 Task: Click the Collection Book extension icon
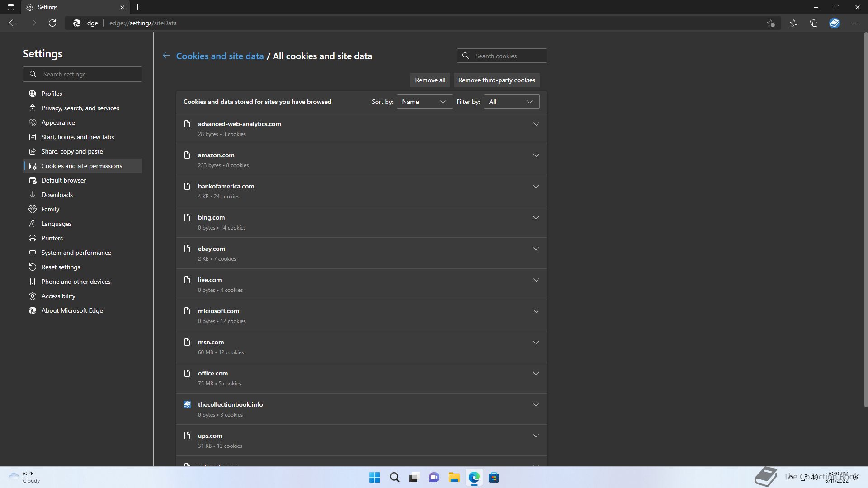[x=835, y=23]
